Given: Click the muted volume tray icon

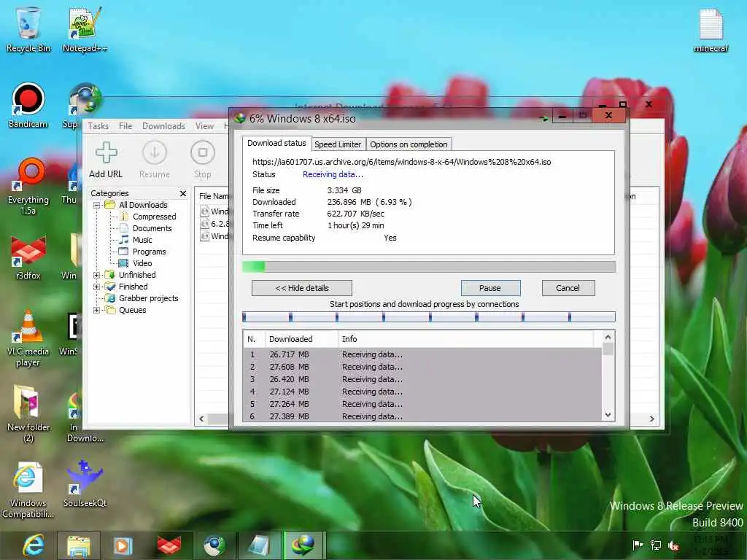Looking at the screenshot, I should pos(673,545).
